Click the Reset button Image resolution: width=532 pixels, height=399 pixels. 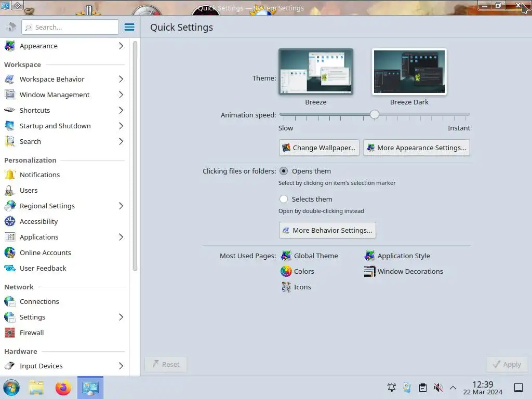coord(166,364)
